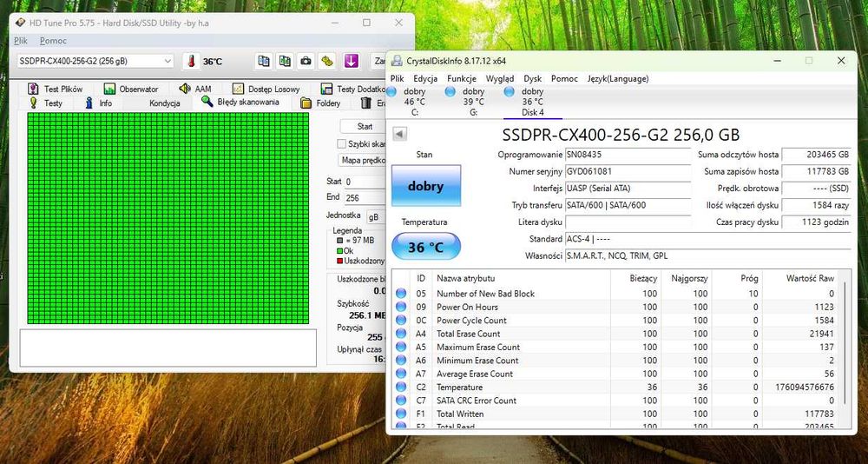The width and height of the screenshot is (868, 464).
Task: Click the status orb for Temperature attribute
Action: point(401,387)
